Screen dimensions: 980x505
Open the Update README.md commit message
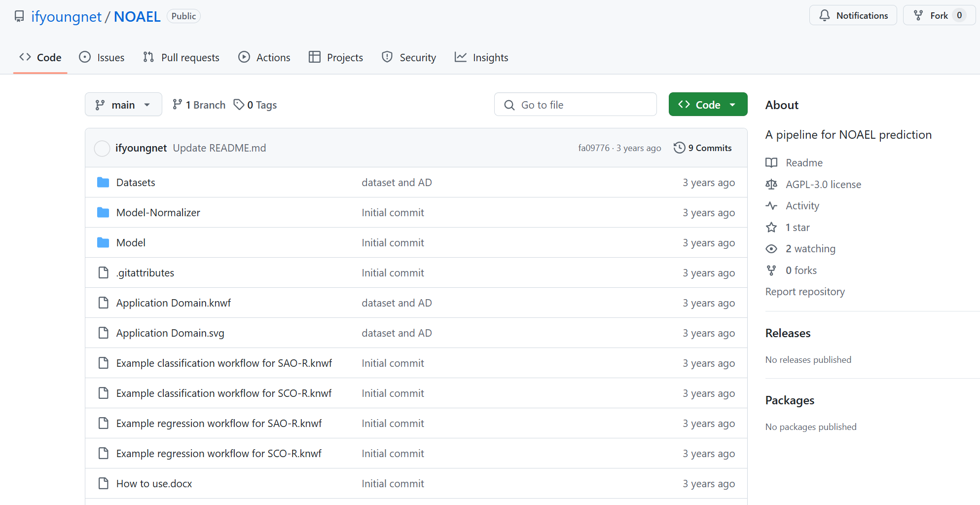pos(219,148)
